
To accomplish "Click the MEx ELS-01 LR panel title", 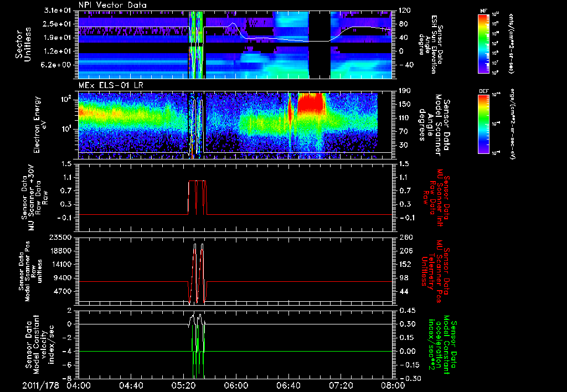I will pos(111,86).
